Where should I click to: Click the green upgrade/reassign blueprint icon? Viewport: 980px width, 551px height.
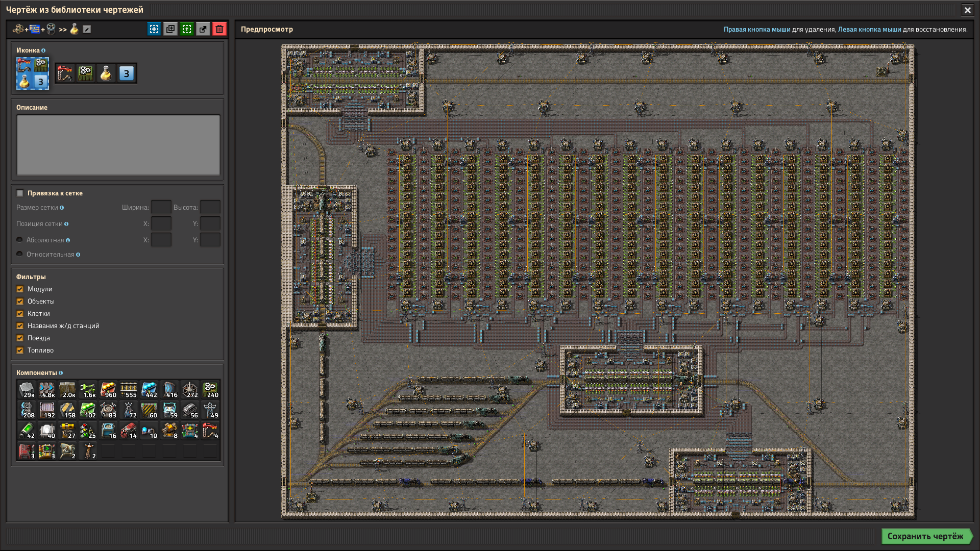click(187, 29)
